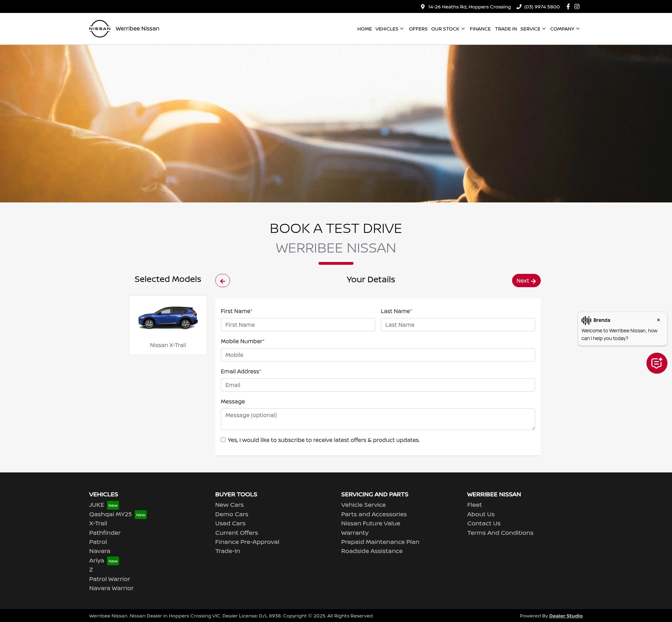Tick the subscribe to latest offers checkbox
The height and width of the screenshot is (622, 672).
223,440
